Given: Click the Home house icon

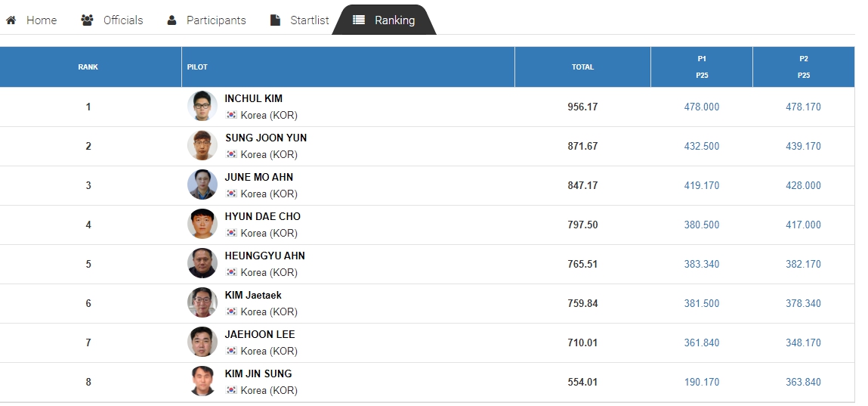Looking at the screenshot, I should (x=11, y=20).
